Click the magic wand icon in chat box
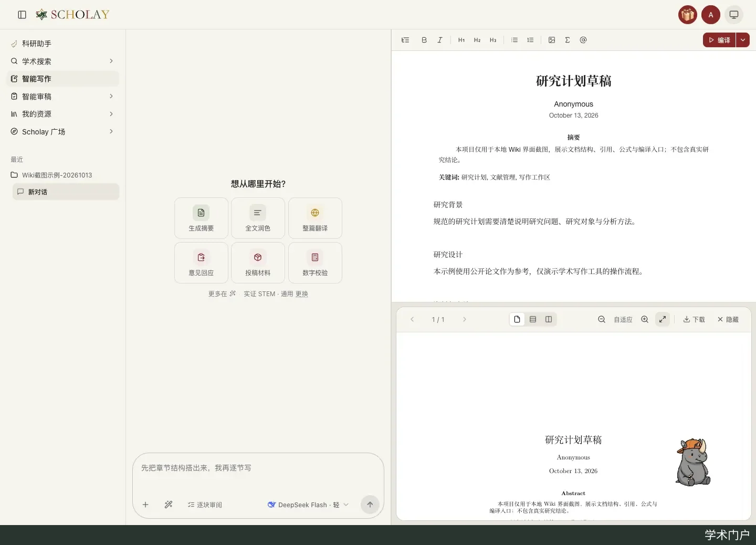The height and width of the screenshot is (545, 756). (169, 505)
